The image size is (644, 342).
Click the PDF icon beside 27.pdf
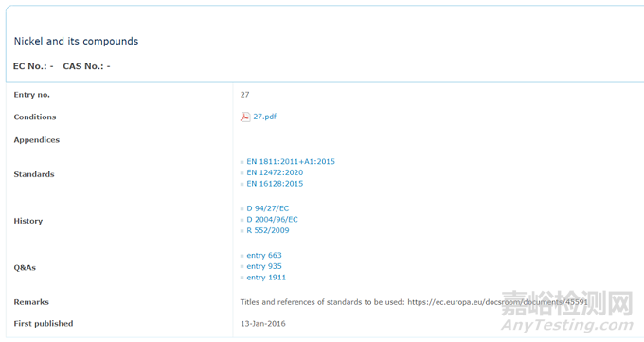pyautogui.click(x=245, y=117)
